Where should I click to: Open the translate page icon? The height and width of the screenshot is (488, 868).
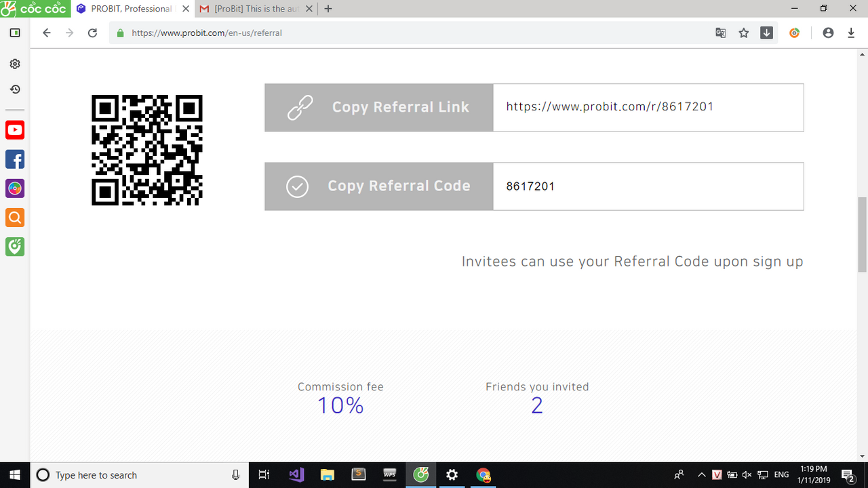(721, 33)
